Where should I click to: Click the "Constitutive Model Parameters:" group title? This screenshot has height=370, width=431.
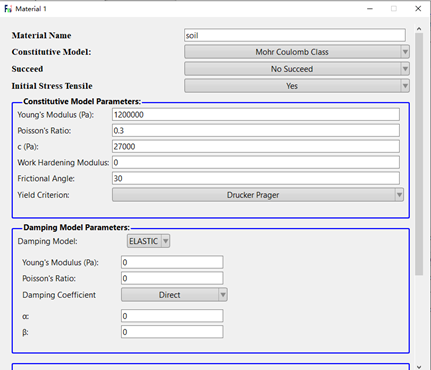(82, 101)
